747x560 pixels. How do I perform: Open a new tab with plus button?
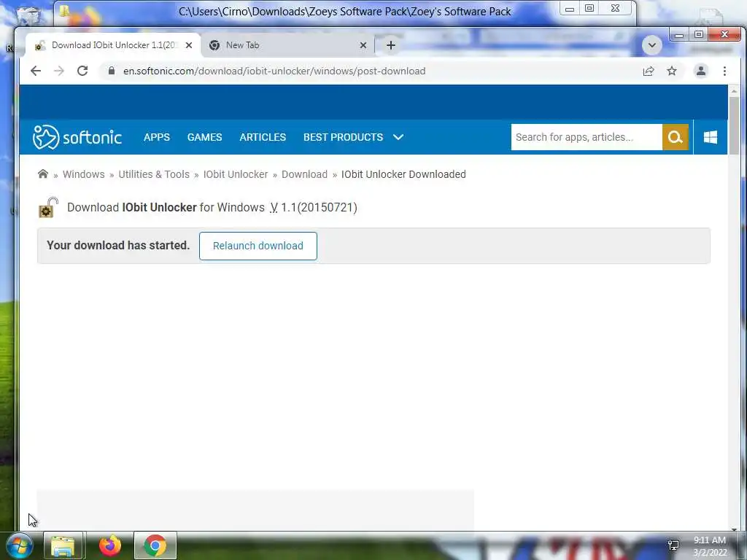coord(391,45)
